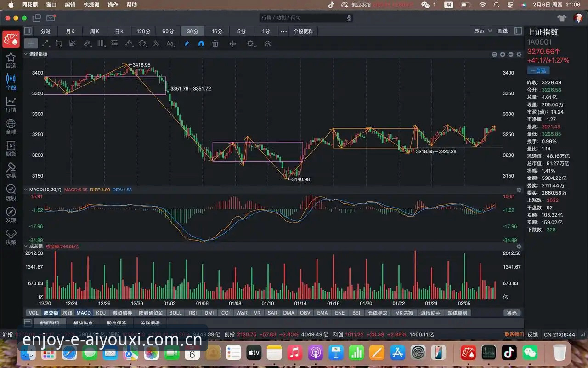Delete drawings with the trash can icon
Viewport: 588px width, 368px height.
[215, 44]
